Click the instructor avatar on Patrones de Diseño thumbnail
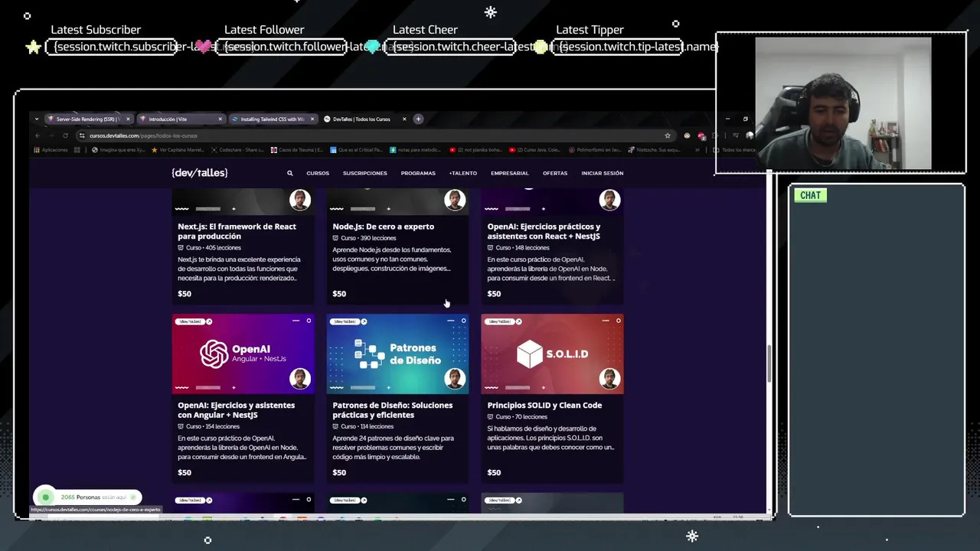 455,378
